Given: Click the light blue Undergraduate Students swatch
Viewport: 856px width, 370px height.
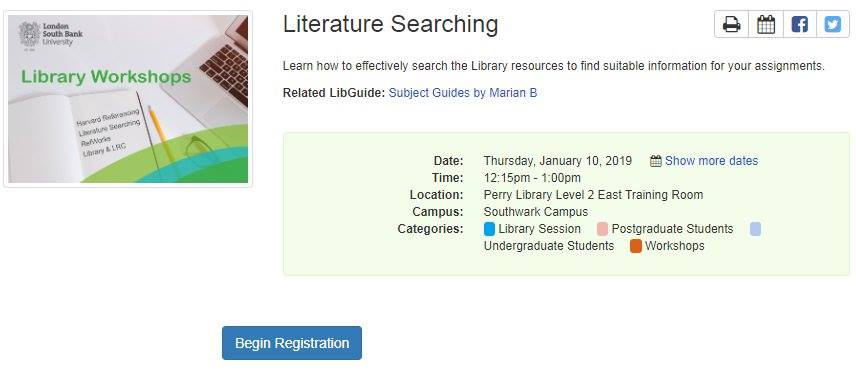Looking at the screenshot, I should (755, 229).
